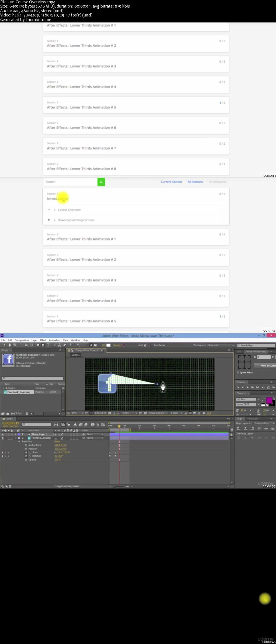Open the Layer menu
The image size is (276, 644).
(x=34, y=340)
